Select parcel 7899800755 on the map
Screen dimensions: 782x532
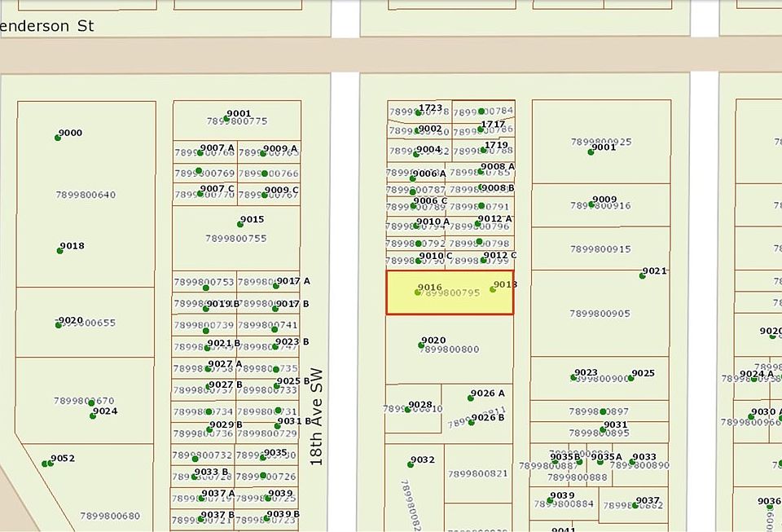(236, 239)
